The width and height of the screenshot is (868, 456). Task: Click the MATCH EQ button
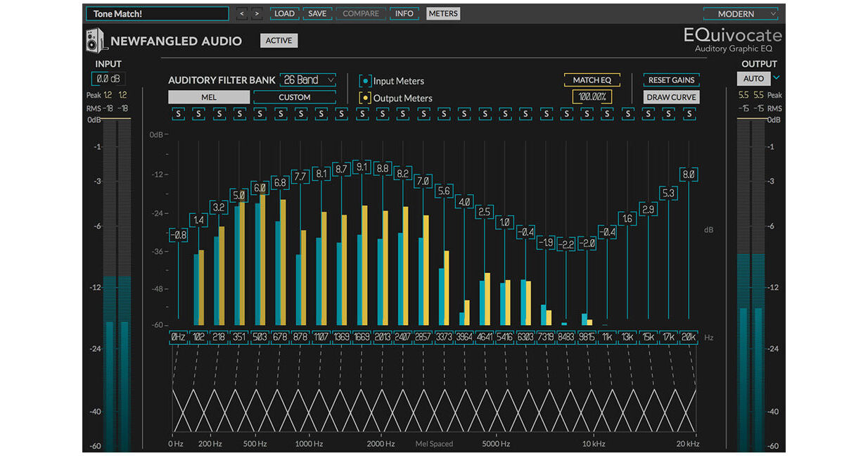[592, 80]
